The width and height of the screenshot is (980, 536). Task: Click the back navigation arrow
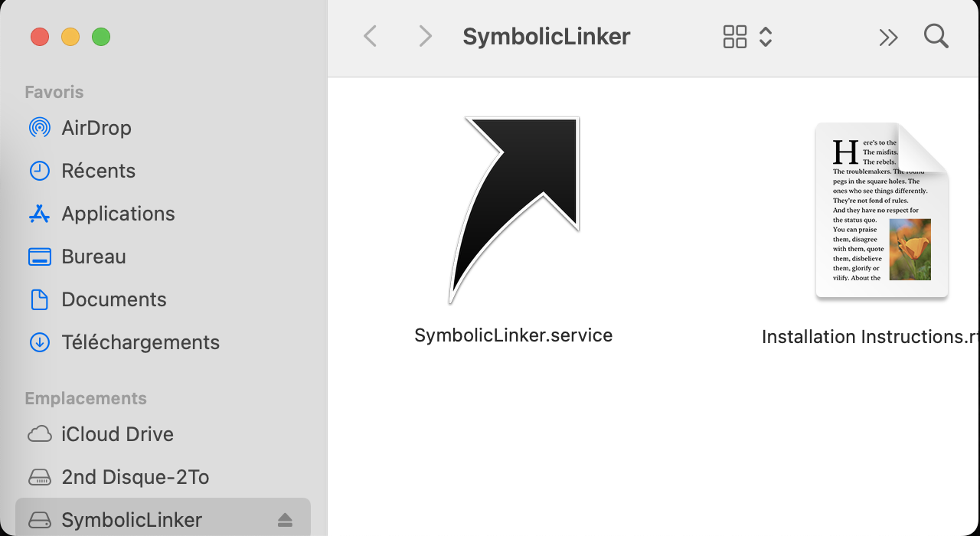371,36
